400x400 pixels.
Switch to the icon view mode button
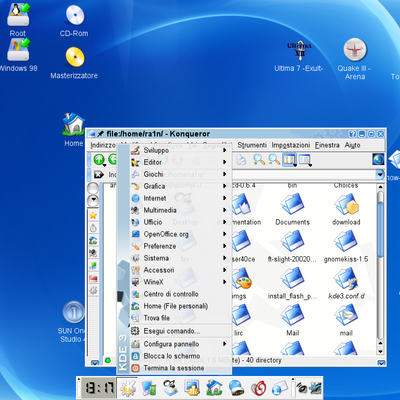[289, 160]
